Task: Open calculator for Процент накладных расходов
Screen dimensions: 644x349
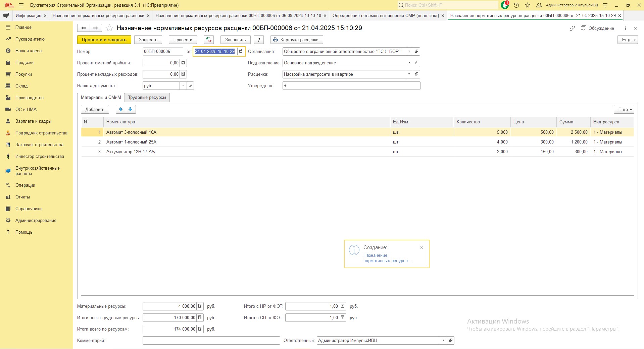Action: point(183,74)
